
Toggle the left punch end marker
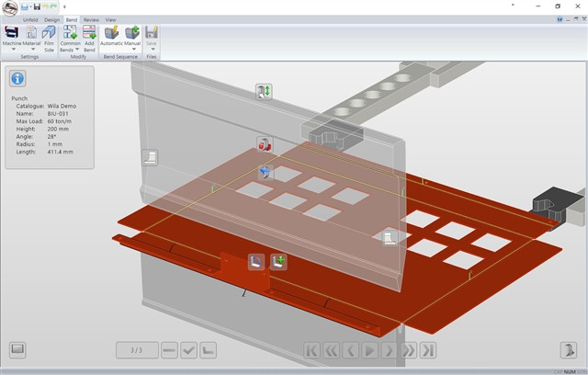click(x=150, y=158)
